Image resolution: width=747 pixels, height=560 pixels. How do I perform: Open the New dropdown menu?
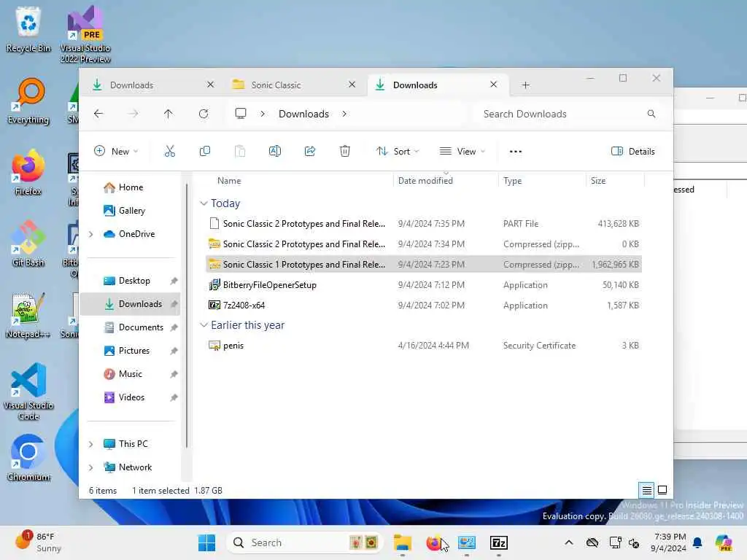116,152
